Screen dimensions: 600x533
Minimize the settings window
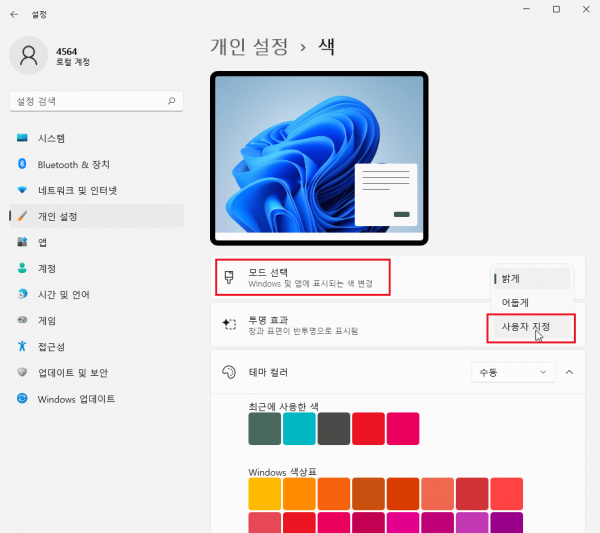coord(527,9)
